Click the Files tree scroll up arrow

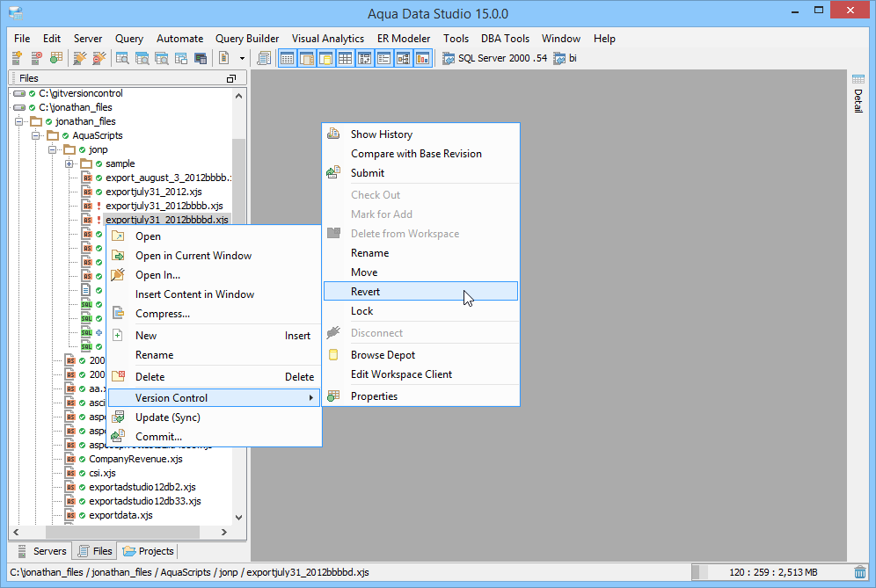[x=239, y=96]
